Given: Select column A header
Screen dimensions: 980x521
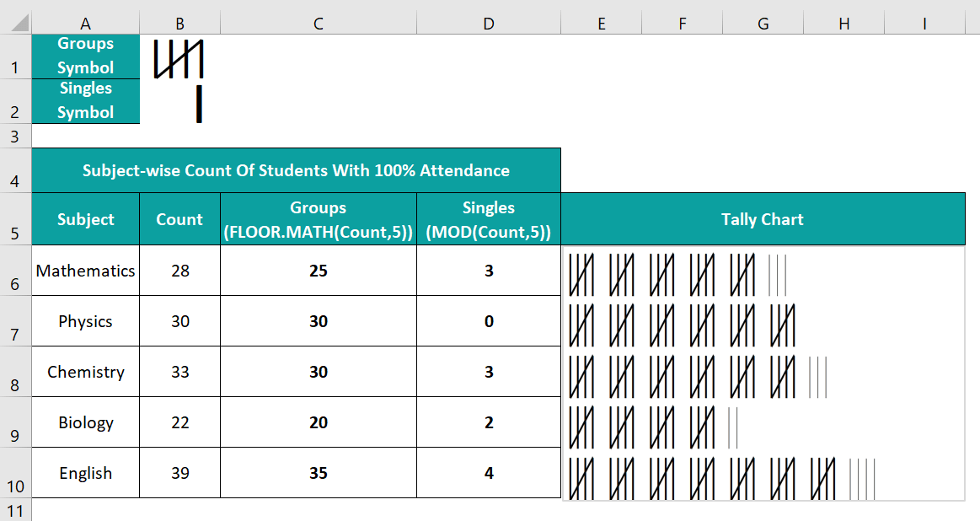Looking at the screenshot, I should [x=85, y=24].
